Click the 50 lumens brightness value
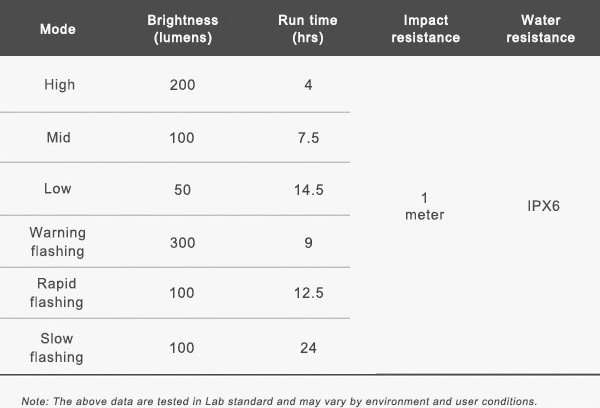600x408 pixels. [x=183, y=190]
